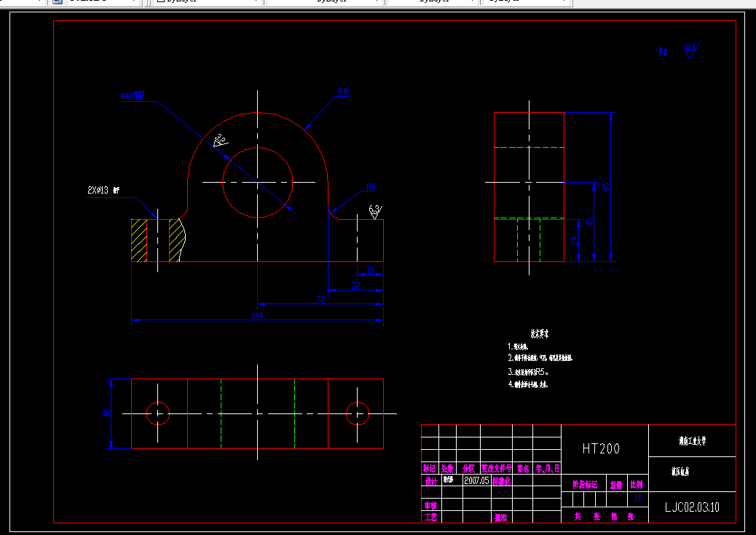Select the 3.2 surface roughness symbol
Image resolution: width=756 pixels, height=535 pixels.
221,140
